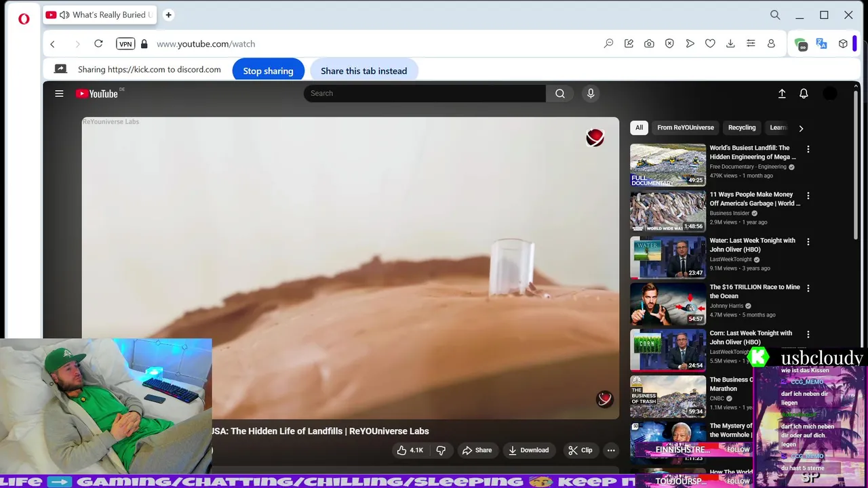
Task: Click the green extension icon with infinity badge
Action: point(801,44)
